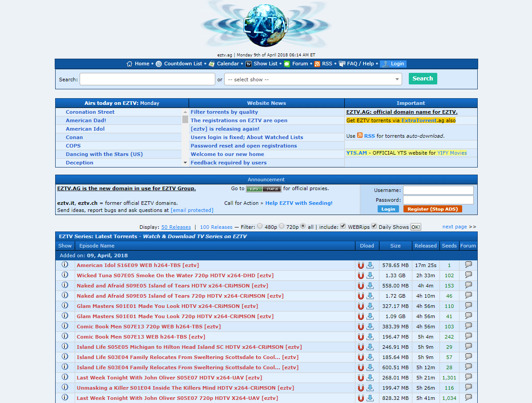Open forum comments for Wicked Tuna S07E05
This screenshot has width=532, height=403.
click(x=468, y=275)
